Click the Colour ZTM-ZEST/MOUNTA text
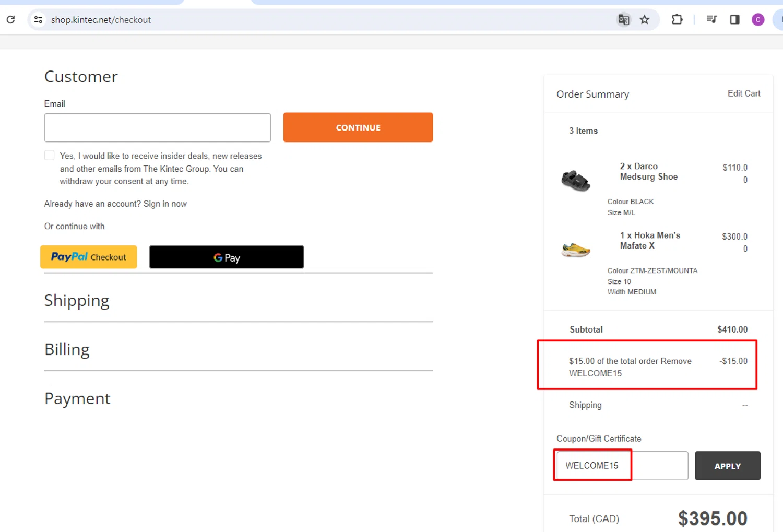783x532 pixels. pos(652,270)
